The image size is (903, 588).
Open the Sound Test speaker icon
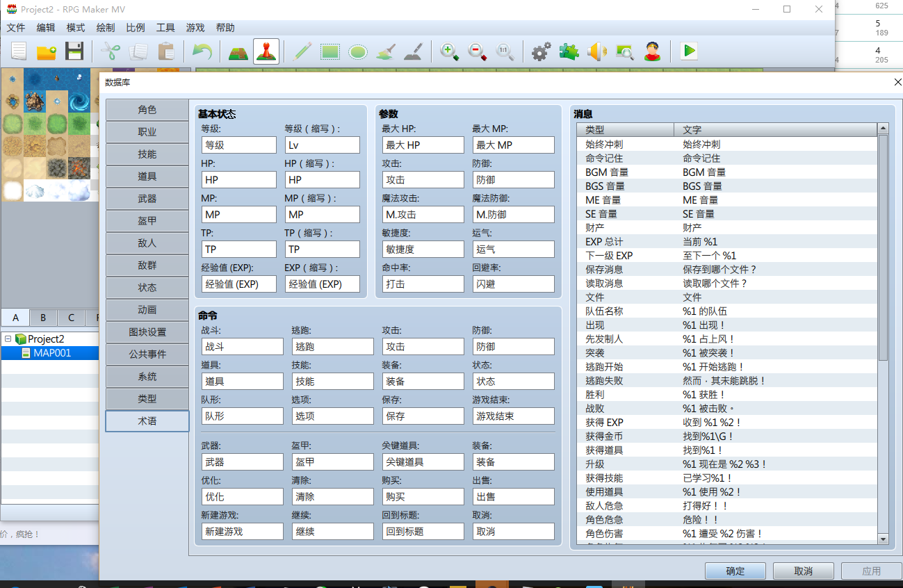597,51
